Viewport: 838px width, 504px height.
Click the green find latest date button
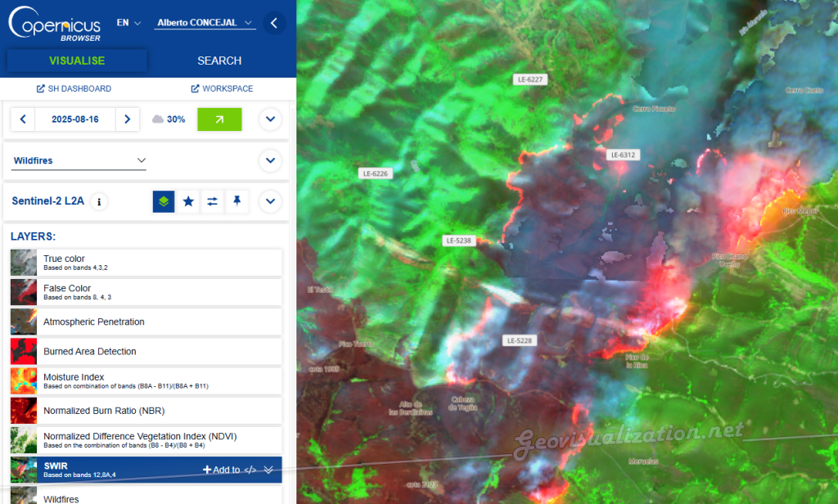point(219,119)
